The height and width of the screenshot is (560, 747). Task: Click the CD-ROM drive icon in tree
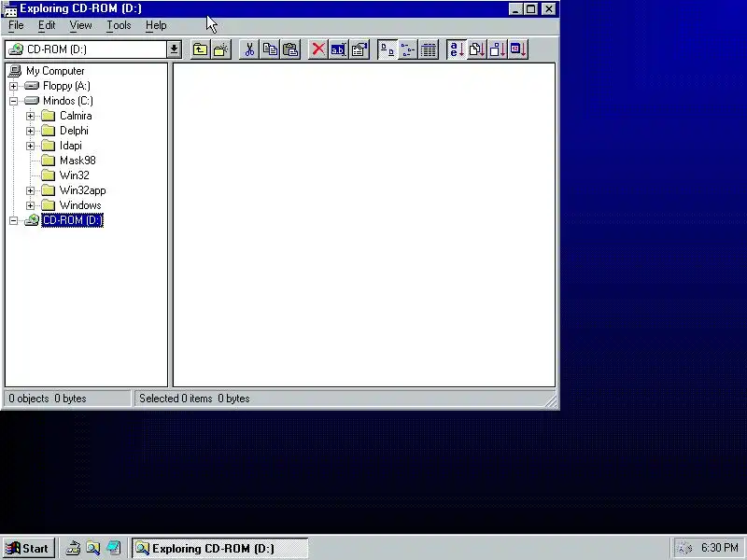point(32,220)
